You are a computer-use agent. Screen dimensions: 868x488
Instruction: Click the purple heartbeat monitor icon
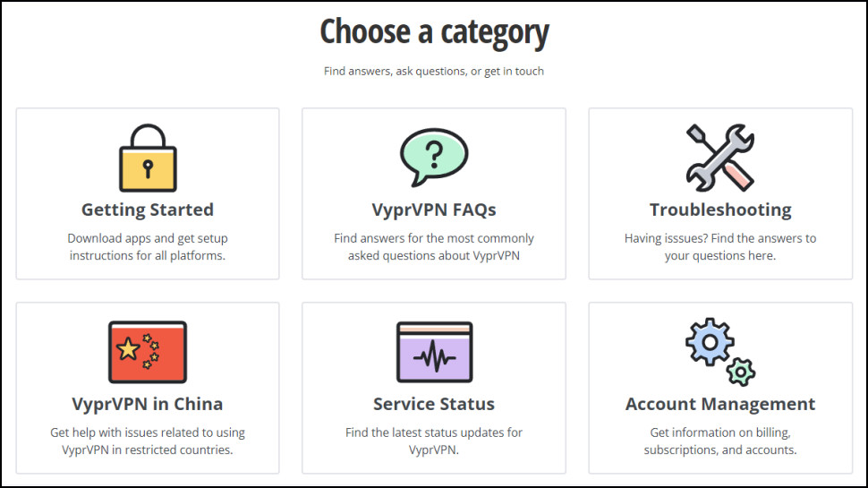435,352
